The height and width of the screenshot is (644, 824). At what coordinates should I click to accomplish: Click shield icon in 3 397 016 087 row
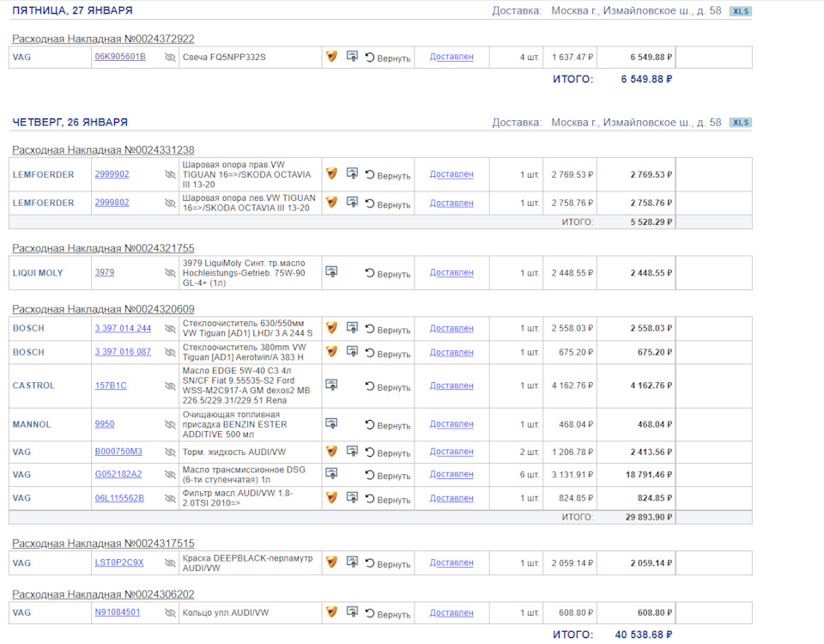[x=331, y=352]
